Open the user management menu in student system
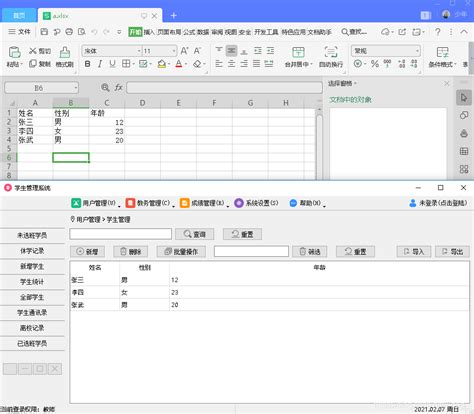The height and width of the screenshot is (414, 474). 96,203
